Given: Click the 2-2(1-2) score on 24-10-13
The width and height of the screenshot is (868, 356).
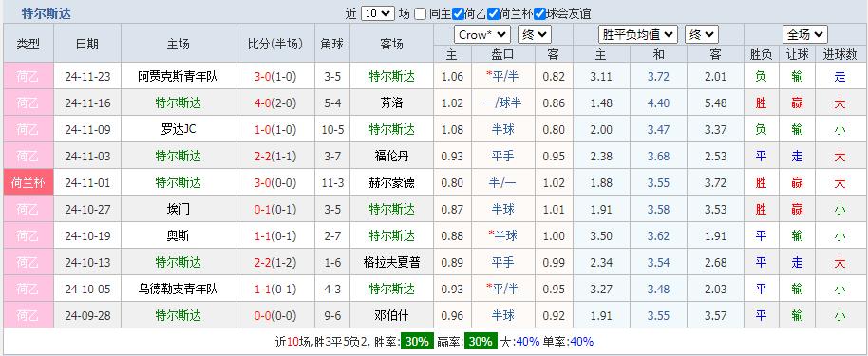Looking at the screenshot, I should pos(275,262).
